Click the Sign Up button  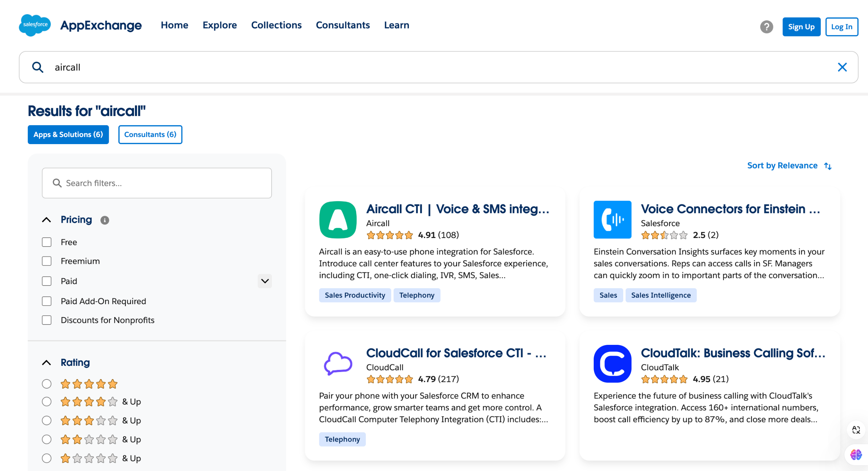[x=801, y=27]
